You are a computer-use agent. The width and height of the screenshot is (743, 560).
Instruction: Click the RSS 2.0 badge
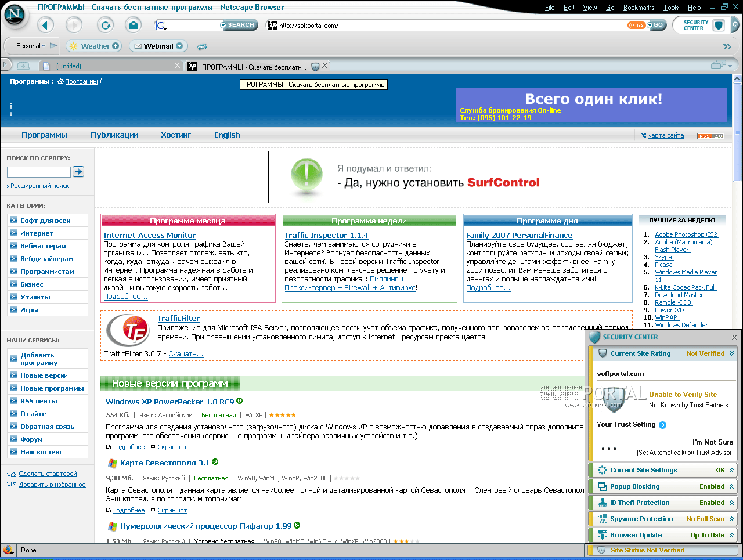710,136
